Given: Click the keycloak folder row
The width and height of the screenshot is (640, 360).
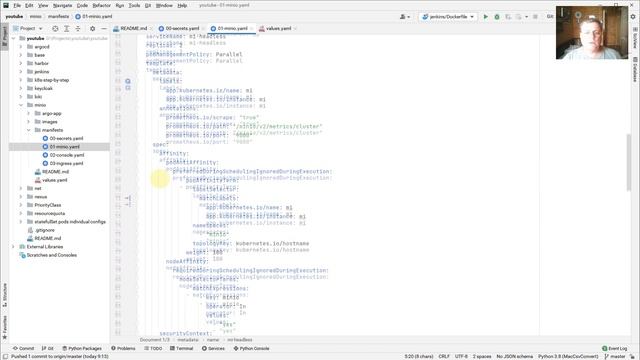Looking at the screenshot, I should coord(59,89).
